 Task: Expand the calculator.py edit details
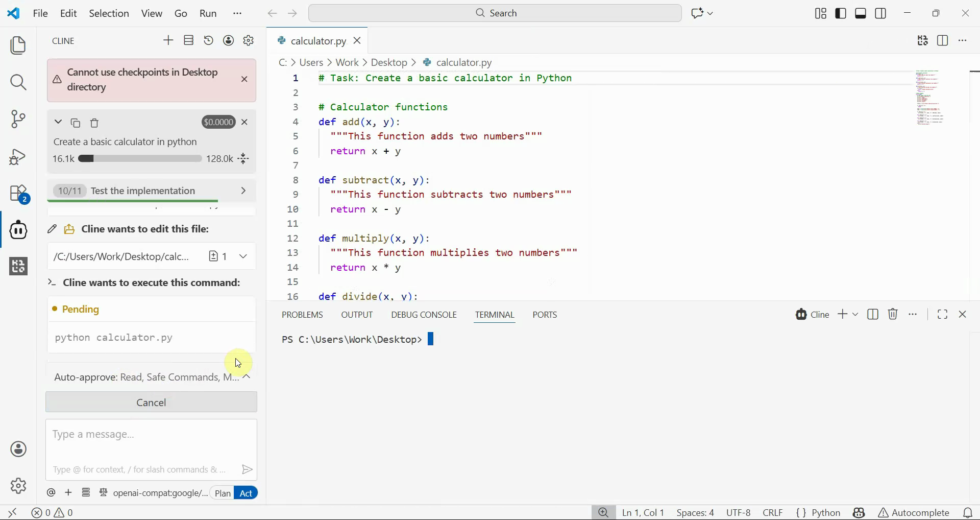[x=243, y=256]
